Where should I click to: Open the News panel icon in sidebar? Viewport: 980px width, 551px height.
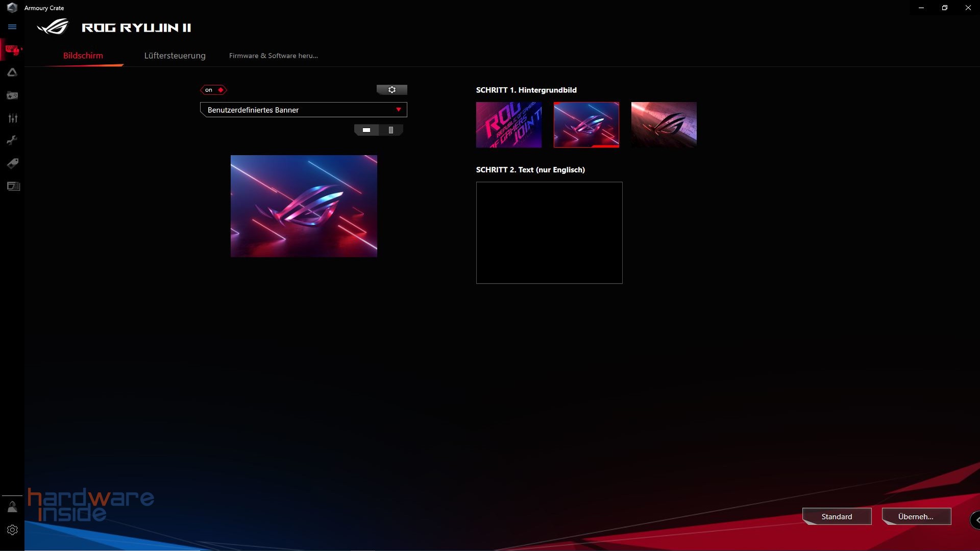click(x=13, y=186)
